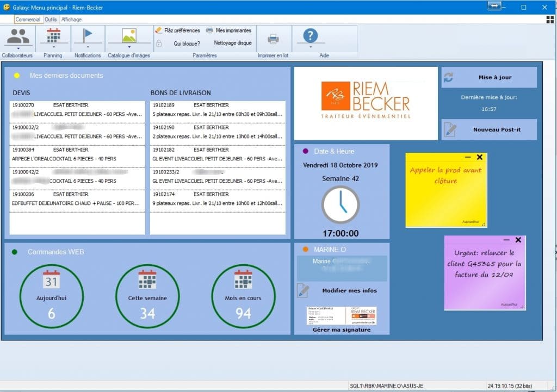Open the Collaborateurs people icon
The width and height of the screenshot is (557, 392).
click(x=18, y=36)
